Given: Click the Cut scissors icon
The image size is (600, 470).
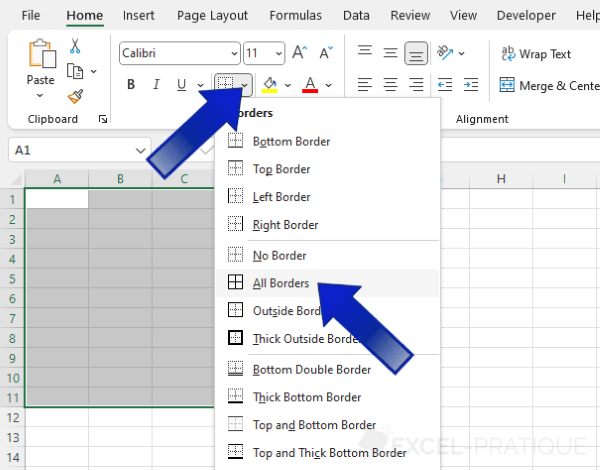Looking at the screenshot, I should click(76, 46).
